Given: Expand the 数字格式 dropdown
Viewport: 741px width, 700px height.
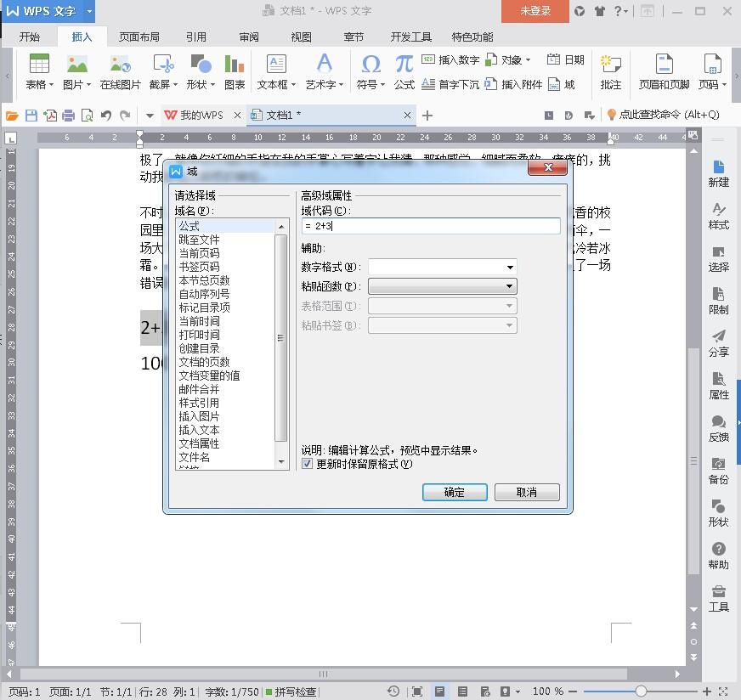Looking at the screenshot, I should point(510,268).
